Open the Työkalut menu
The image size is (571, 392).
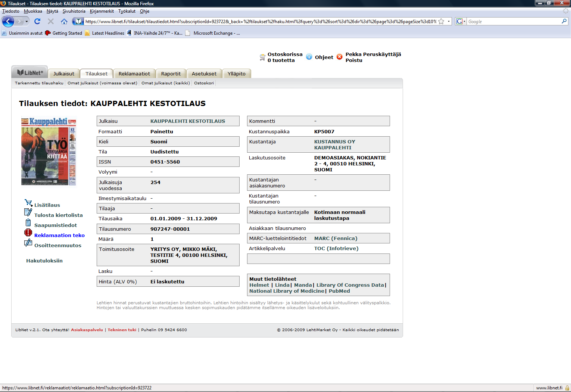tap(127, 11)
